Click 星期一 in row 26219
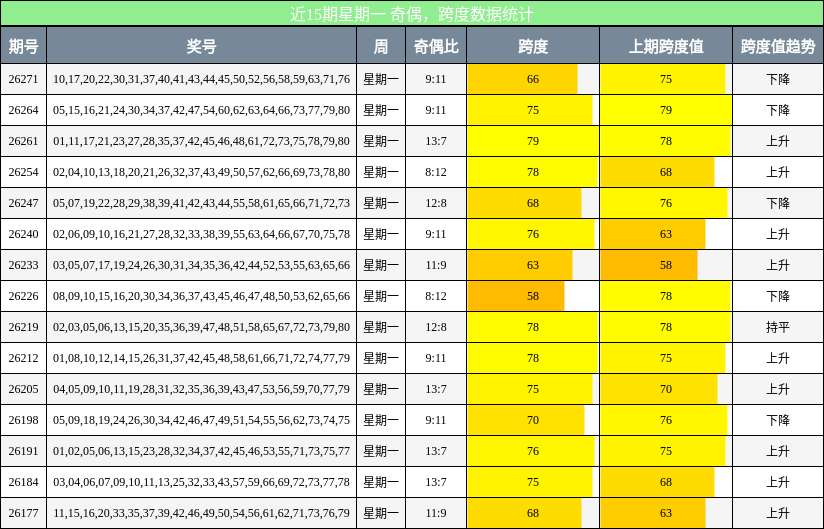This screenshot has height=529, width=824. click(x=381, y=327)
